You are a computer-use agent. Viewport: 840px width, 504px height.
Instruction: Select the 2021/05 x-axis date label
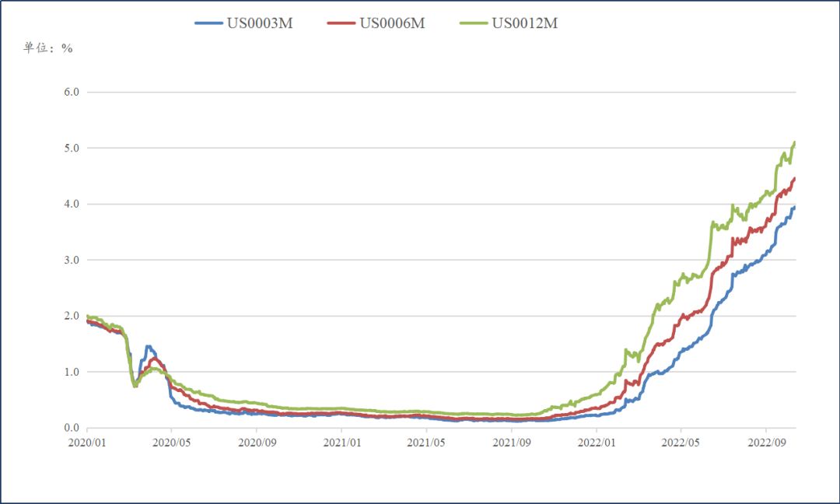pos(426,443)
